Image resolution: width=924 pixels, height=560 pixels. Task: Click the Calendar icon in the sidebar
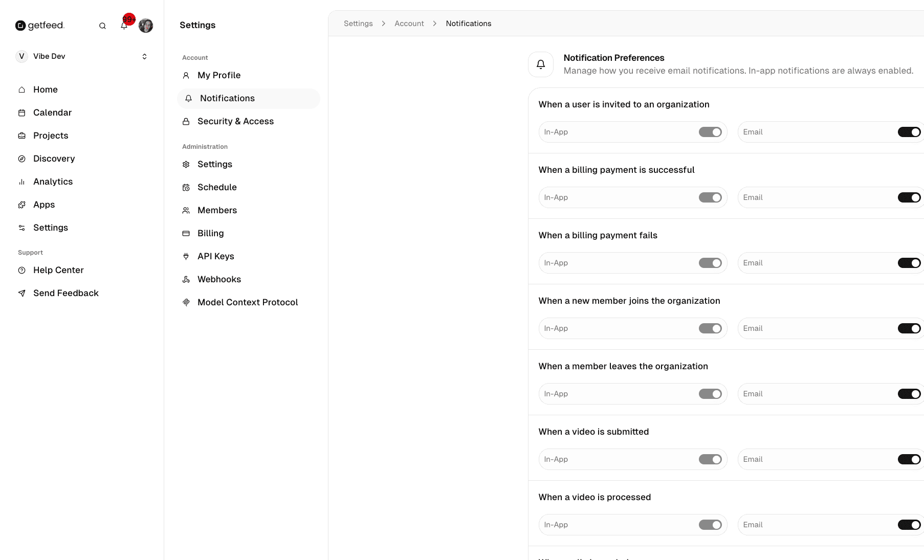pyautogui.click(x=21, y=113)
